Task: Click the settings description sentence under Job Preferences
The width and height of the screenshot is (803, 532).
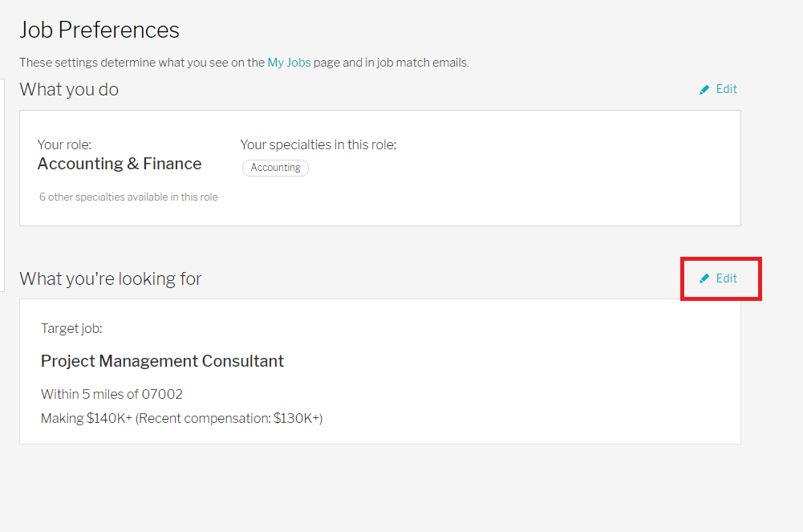Action: point(245,63)
